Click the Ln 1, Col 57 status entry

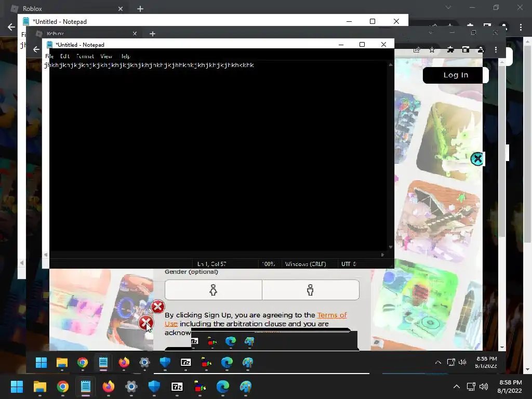[x=212, y=264]
